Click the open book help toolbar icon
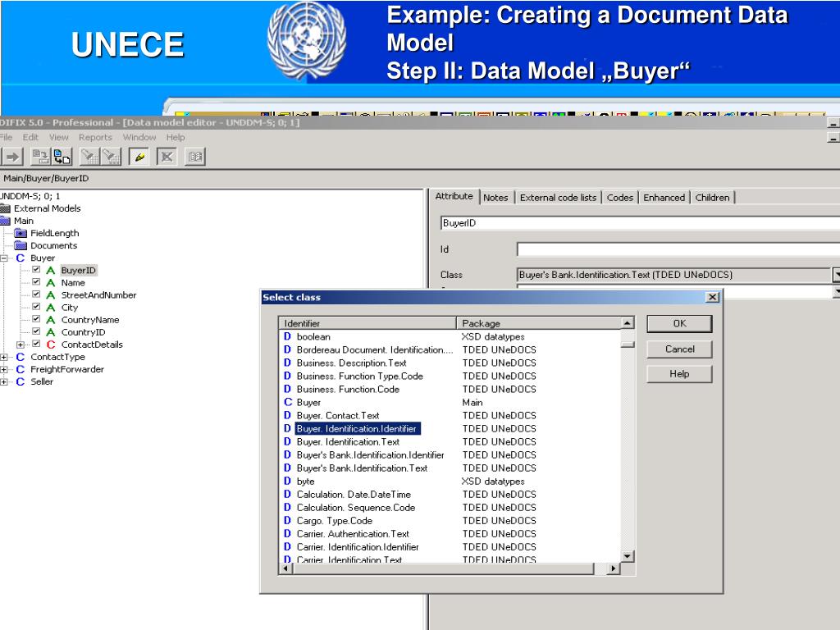 coord(195,157)
